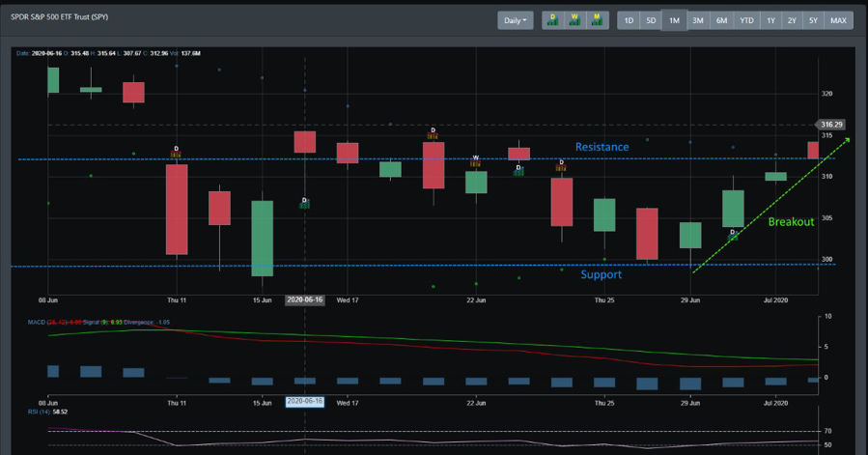Click the Support label

click(602, 274)
